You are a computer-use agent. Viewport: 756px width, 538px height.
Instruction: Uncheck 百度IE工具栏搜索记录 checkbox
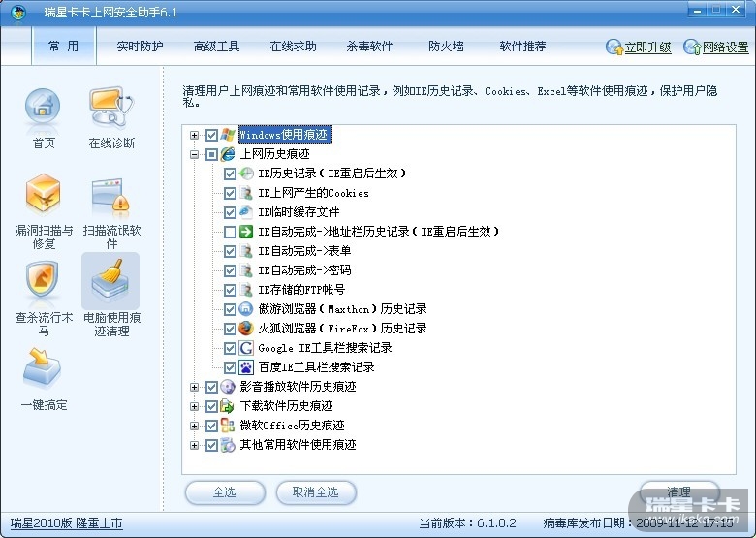click(x=230, y=366)
